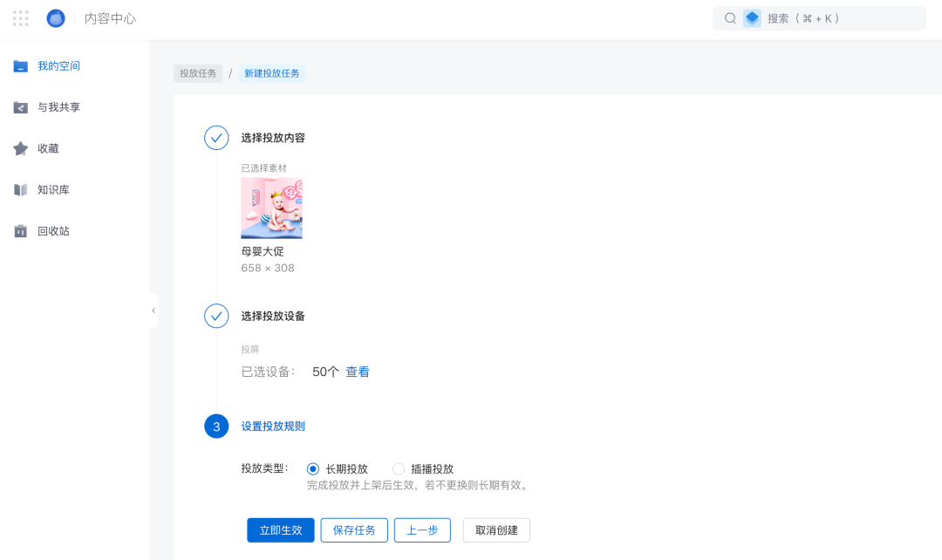Click the 知识库 book icon

point(20,190)
